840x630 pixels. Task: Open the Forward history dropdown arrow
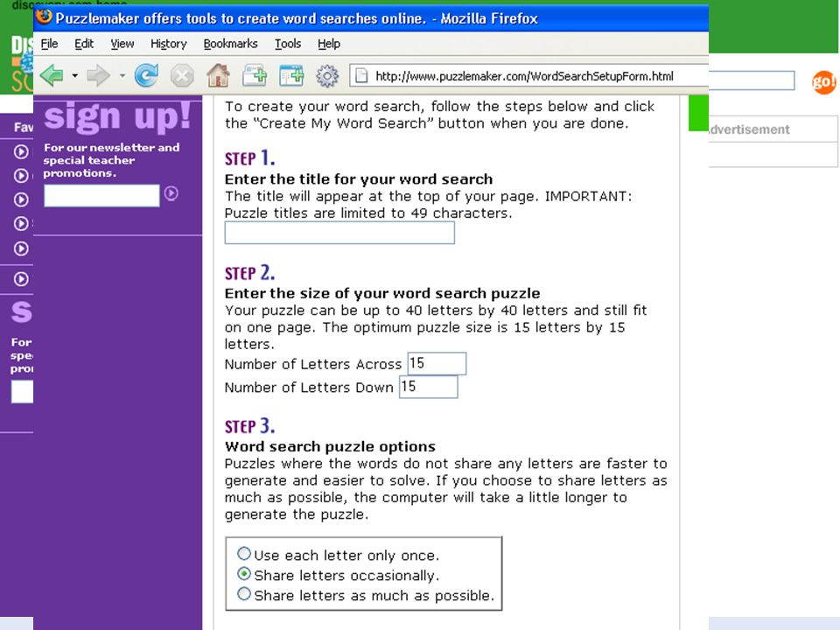122,76
